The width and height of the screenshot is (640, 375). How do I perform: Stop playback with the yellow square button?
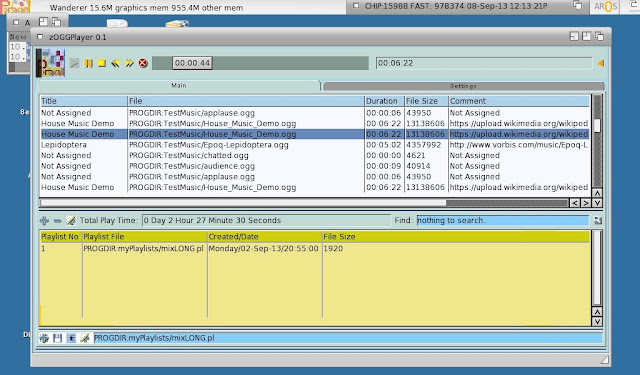pos(102,63)
